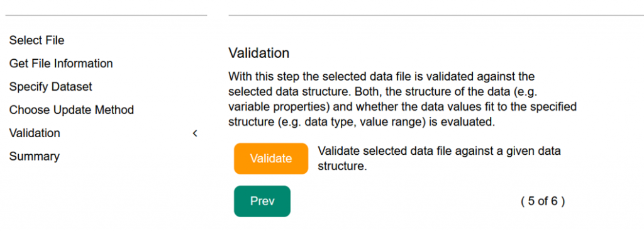
Task: Click the (5 of 6) step counter
Action: pos(543,201)
